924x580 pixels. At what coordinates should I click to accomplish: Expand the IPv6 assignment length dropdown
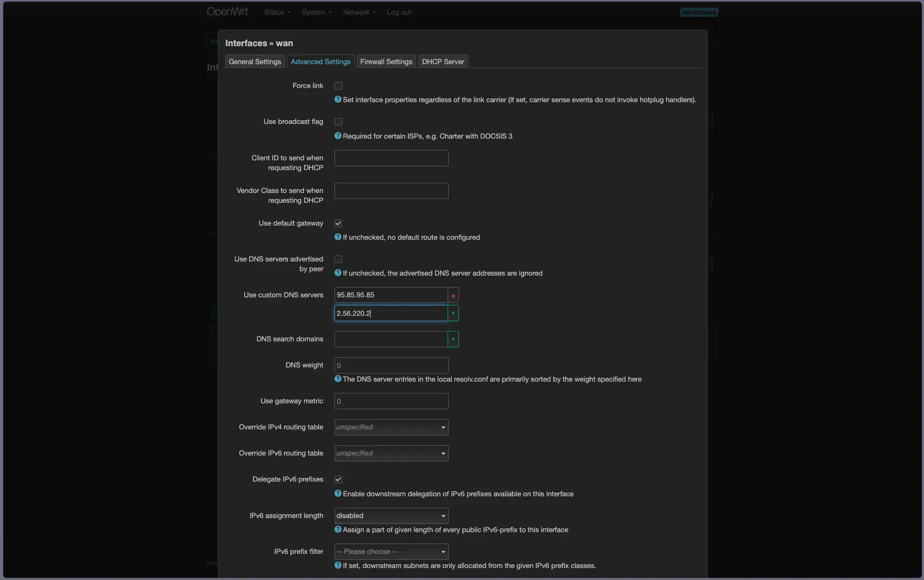pyautogui.click(x=391, y=516)
